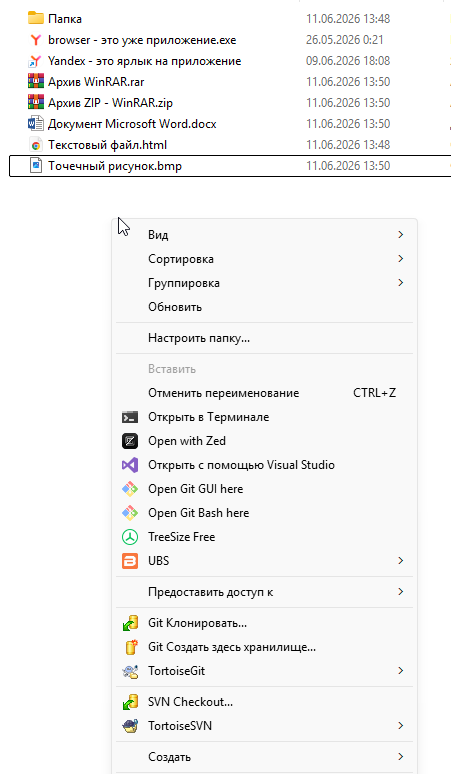The height and width of the screenshot is (774, 451).
Task: Click the TortoiseGit turtle icon
Action: pos(130,671)
